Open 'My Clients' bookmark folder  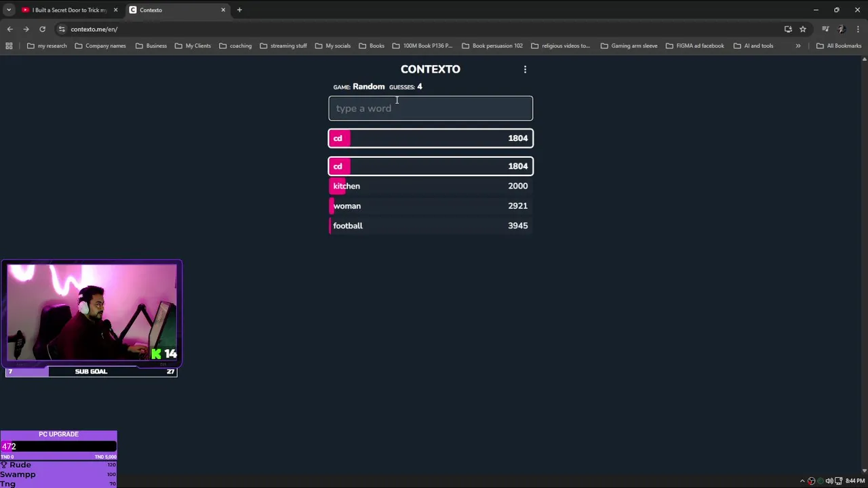tap(193, 46)
